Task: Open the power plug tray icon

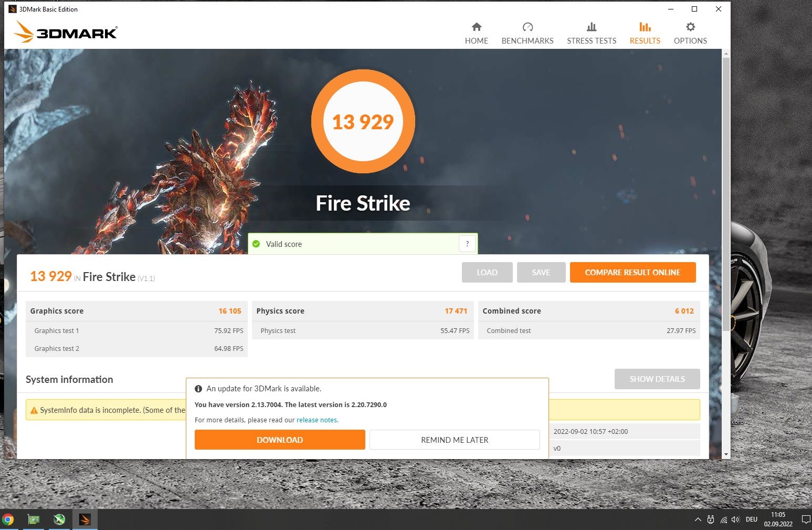Action: tap(710, 519)
